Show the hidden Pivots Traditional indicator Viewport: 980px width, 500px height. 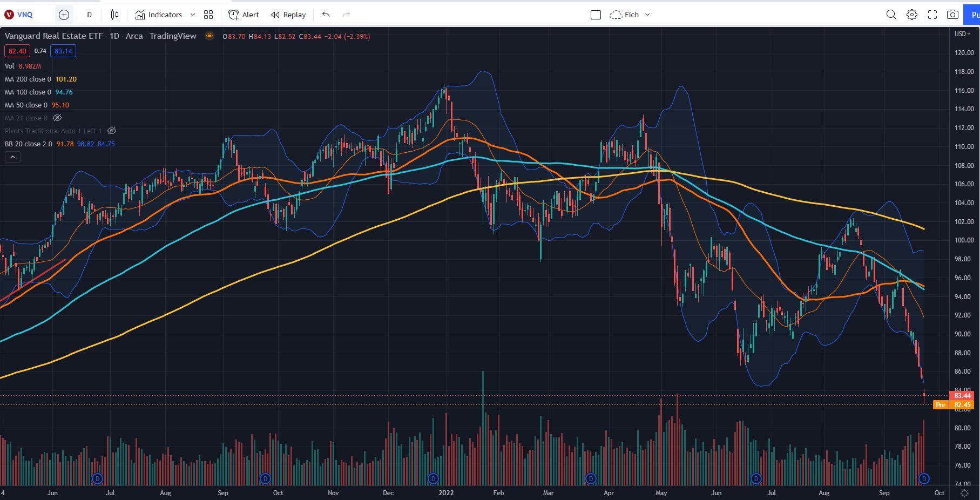(112, 131)
